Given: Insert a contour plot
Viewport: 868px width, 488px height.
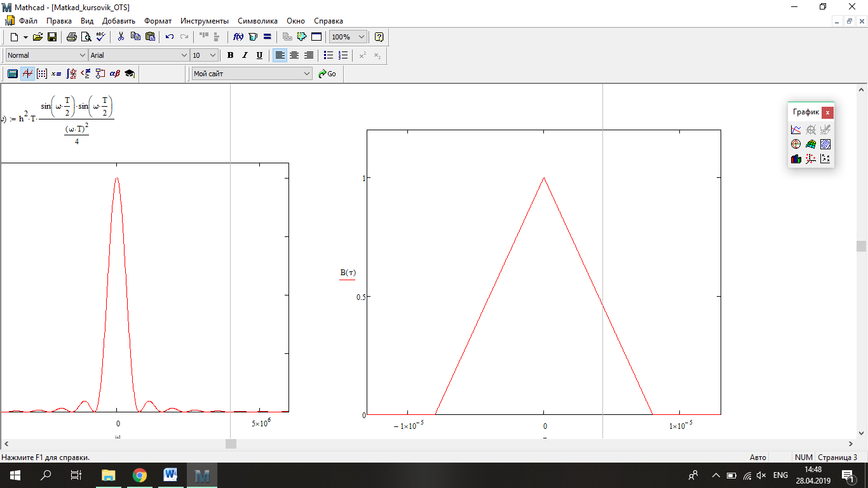Looking at the screenshot, I should click(x=825, y=144).
